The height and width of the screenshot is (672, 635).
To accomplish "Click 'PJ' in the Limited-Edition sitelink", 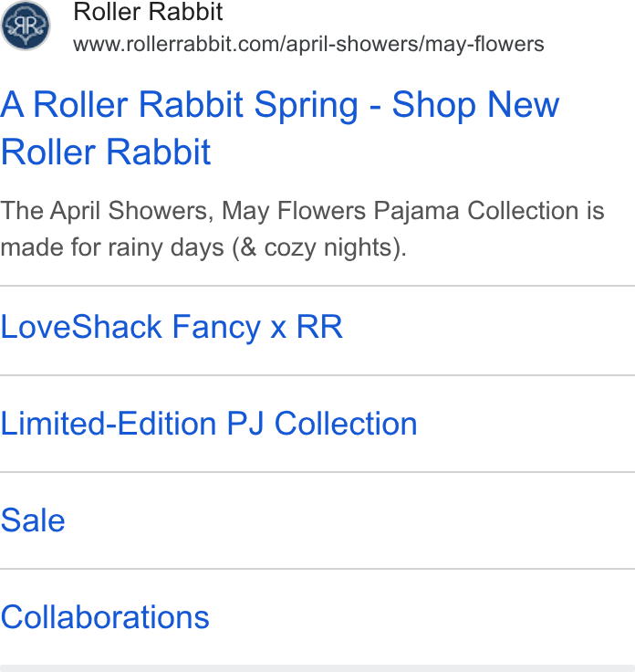I will 245,424.
